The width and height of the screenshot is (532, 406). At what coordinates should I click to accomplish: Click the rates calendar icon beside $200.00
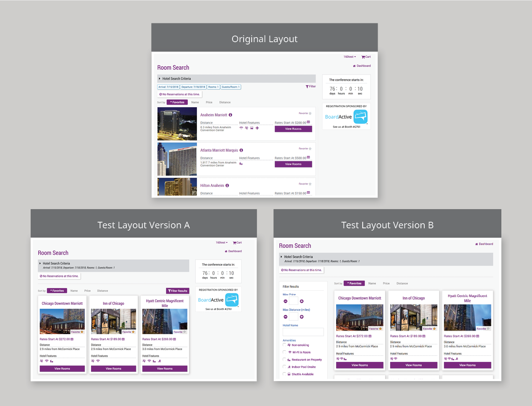click(308, 122)
